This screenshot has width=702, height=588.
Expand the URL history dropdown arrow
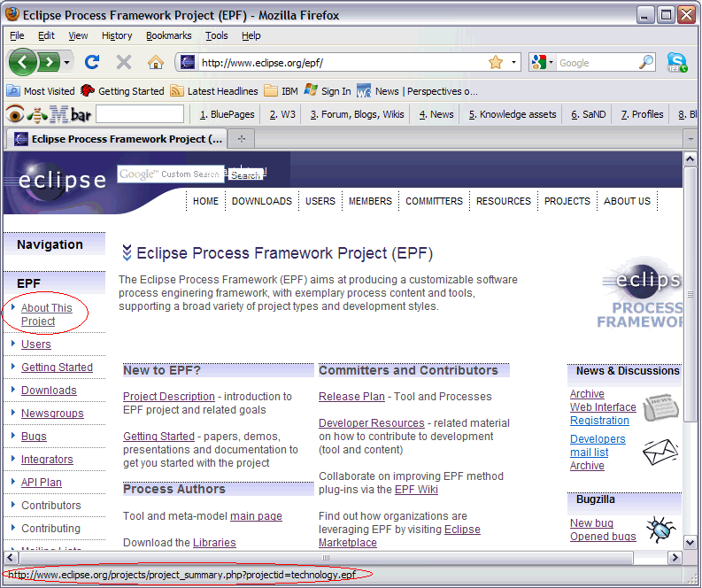point(513,62)
